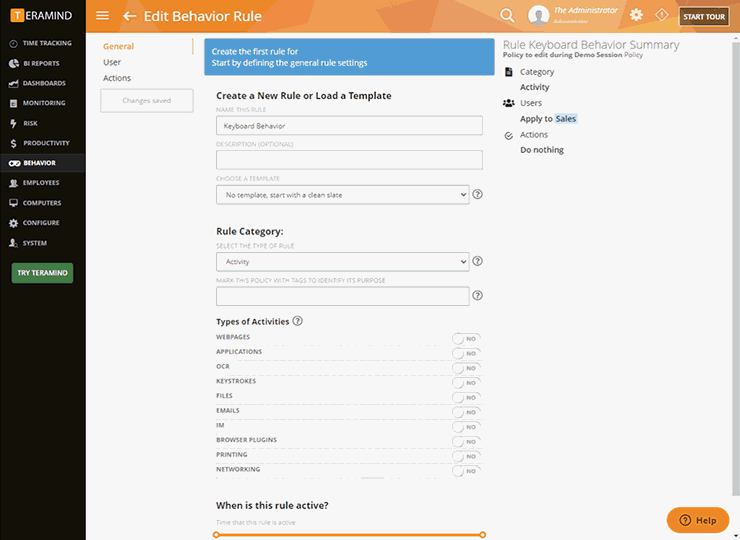
Task: Toggle the Printing activity switch
Action: (466, 456)
